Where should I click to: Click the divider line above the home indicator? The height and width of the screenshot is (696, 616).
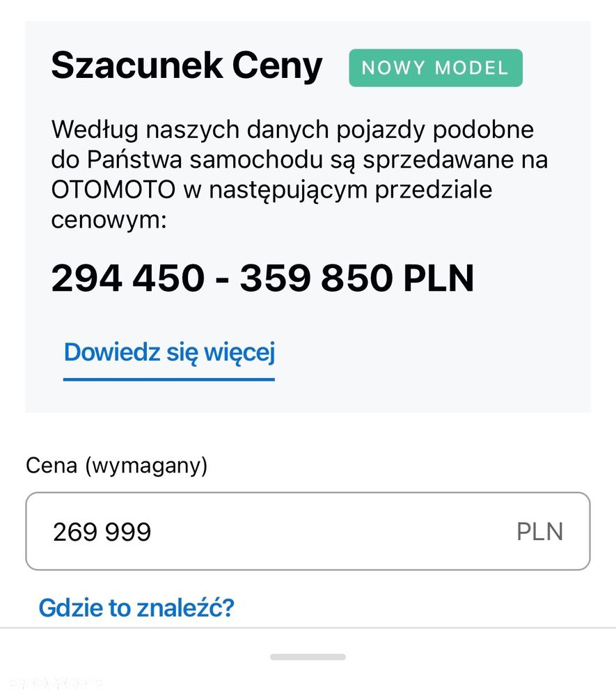click(308, 628)
